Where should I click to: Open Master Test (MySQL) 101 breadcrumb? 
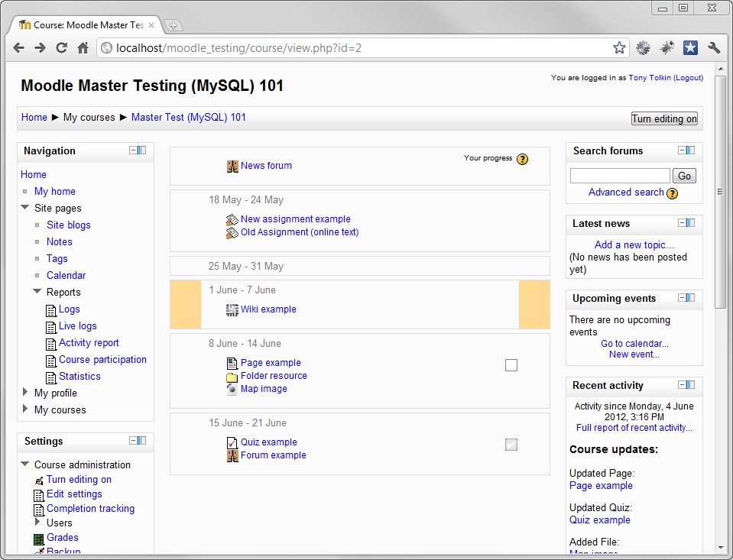pyautogui.click(x=188, y=118)
